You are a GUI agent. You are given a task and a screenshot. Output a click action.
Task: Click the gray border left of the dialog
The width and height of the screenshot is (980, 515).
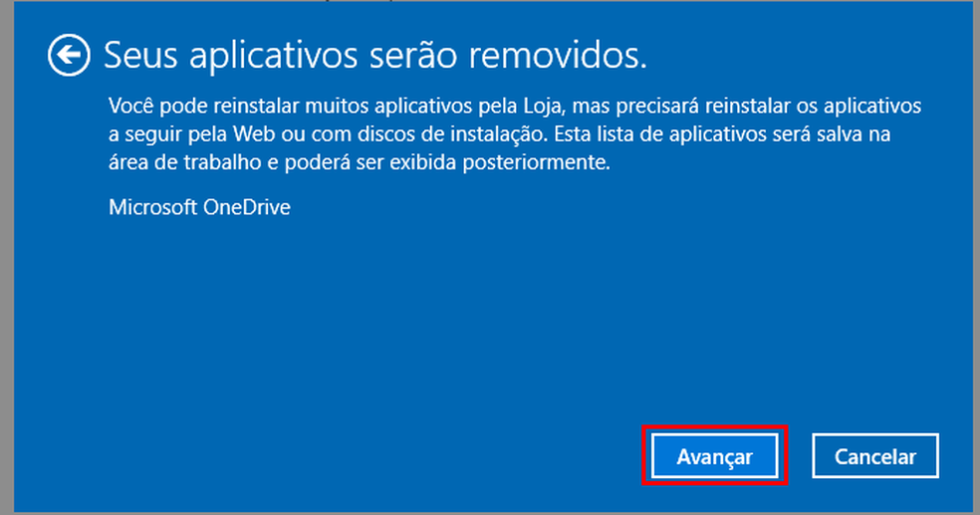(6, 257)
